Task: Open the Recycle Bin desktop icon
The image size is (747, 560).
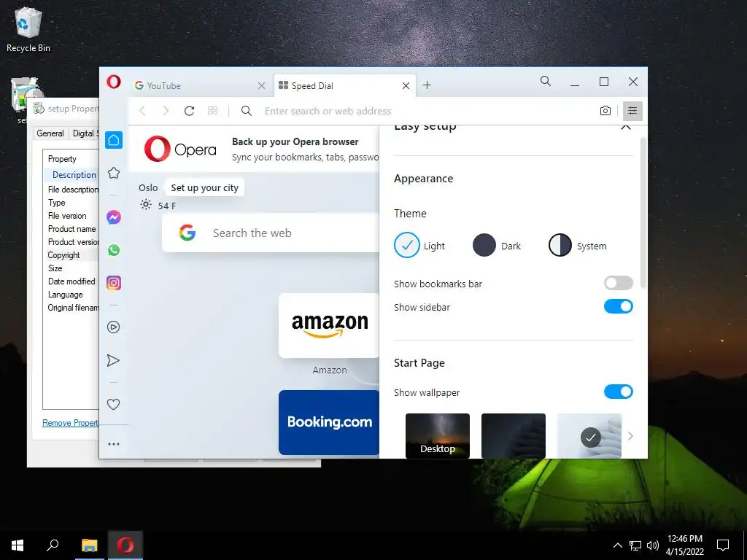Action: click(x=28, y=28)
